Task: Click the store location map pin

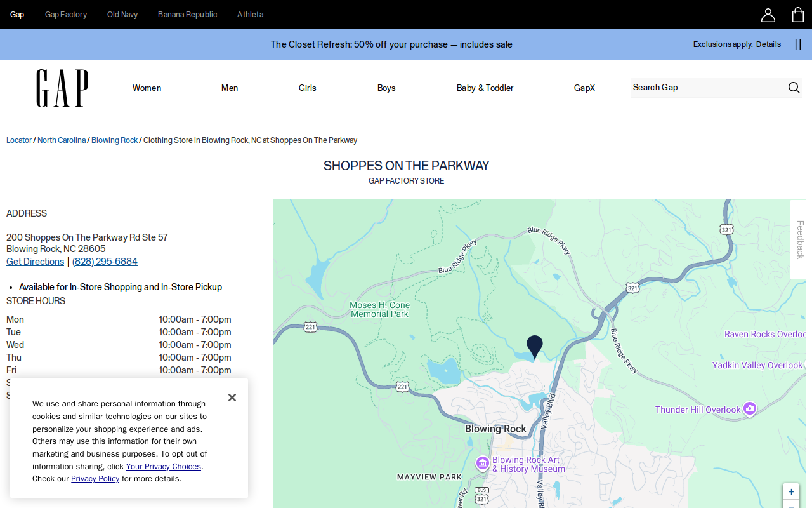Action: [x=535, y=347]
